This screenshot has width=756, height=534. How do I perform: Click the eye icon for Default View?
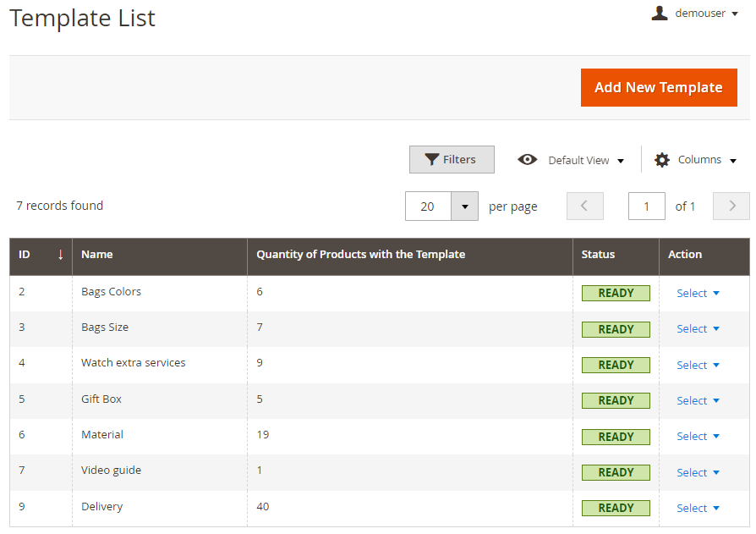527,160
